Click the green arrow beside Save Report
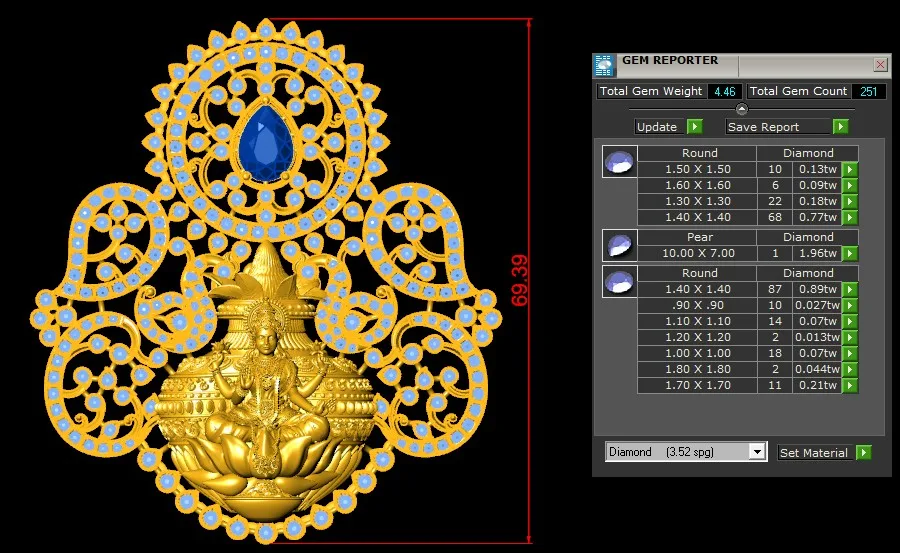900x553 pixels. (841, 127)
